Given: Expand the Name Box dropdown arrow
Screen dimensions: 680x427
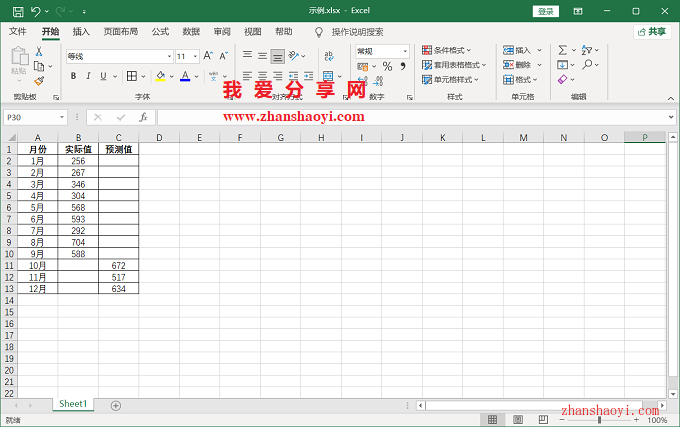Looking at the screenshot, I should tap(62, 117).
